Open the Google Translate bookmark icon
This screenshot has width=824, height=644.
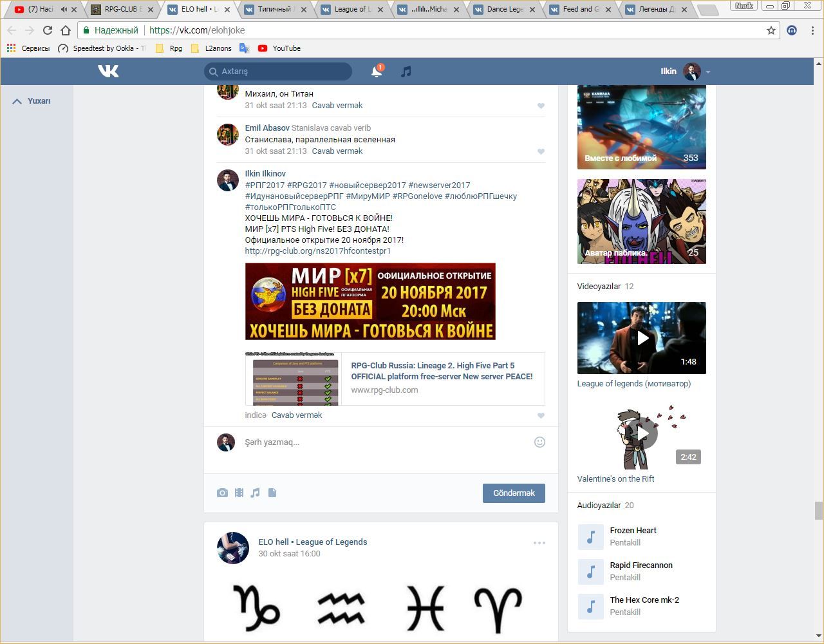[244, 48]
